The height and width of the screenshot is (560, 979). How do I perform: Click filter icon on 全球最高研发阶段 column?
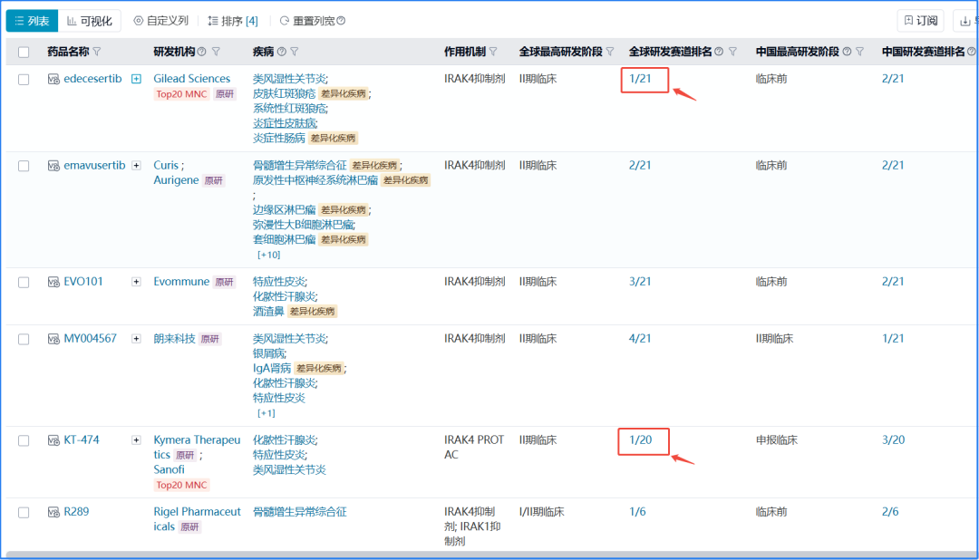click(x=610, y=53)
